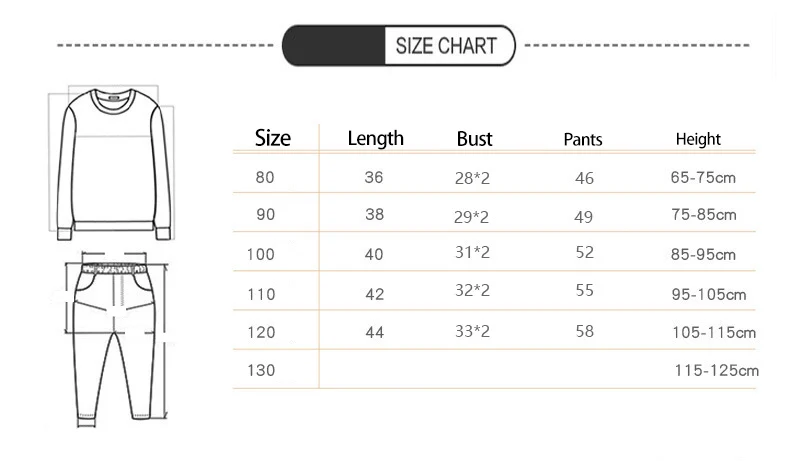Click the 115-125cm height value
The height and width of the screenshot is (461, 800).
(x=717, y=370)
